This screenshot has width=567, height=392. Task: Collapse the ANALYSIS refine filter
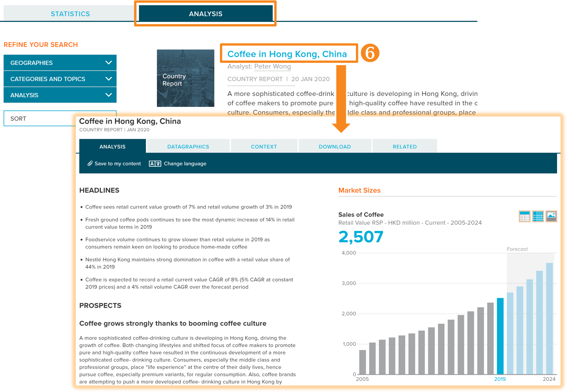60,95
